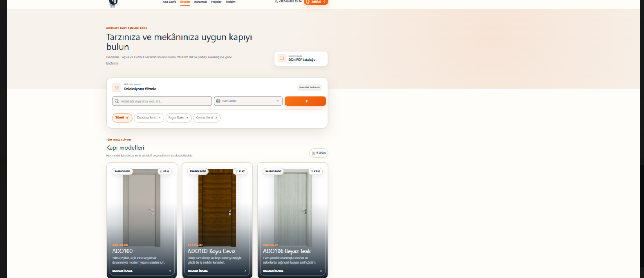Viewport: 644px width, 278px height.
Task: Click the arrow icon on ADO103 Koyu Ceviz card
Action: click(245, 271)
